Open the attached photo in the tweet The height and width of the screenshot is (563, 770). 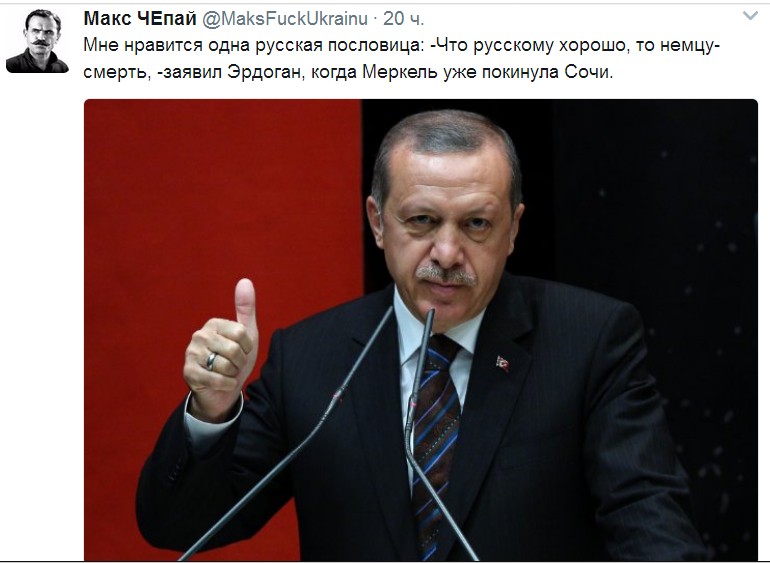coord(421,330)
